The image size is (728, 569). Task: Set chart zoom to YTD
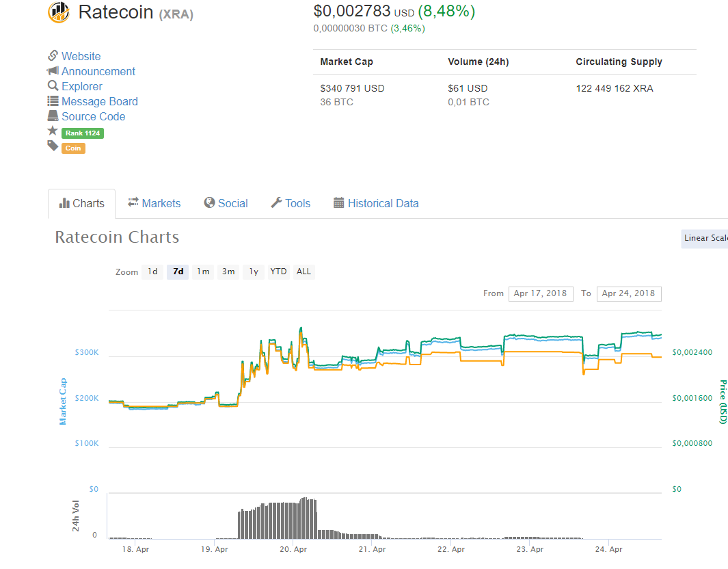point(279,272)
